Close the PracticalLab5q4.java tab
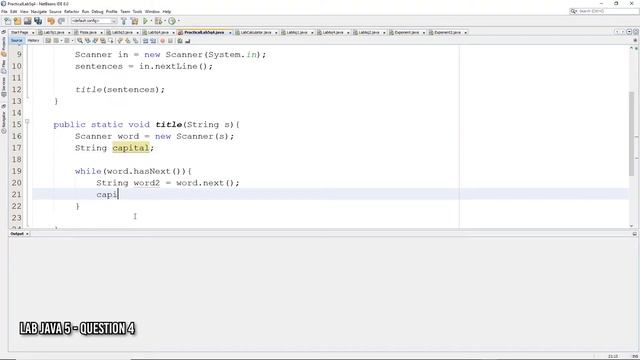640x360 pixels. click(230, 32)
